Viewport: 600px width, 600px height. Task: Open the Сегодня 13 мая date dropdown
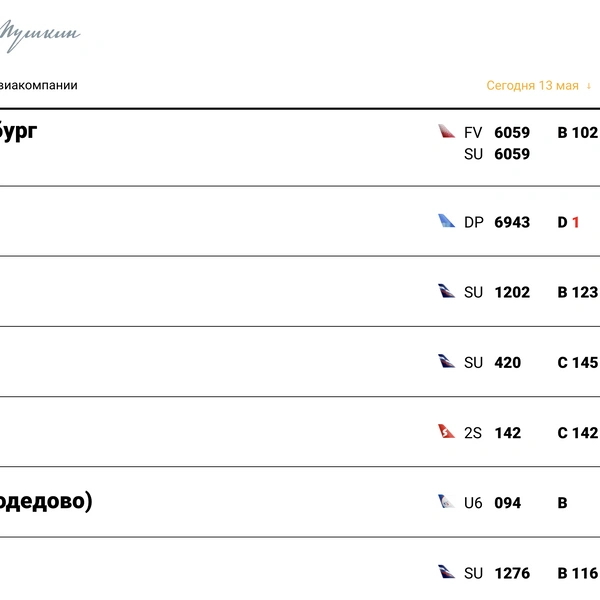[x=539, y=85]
